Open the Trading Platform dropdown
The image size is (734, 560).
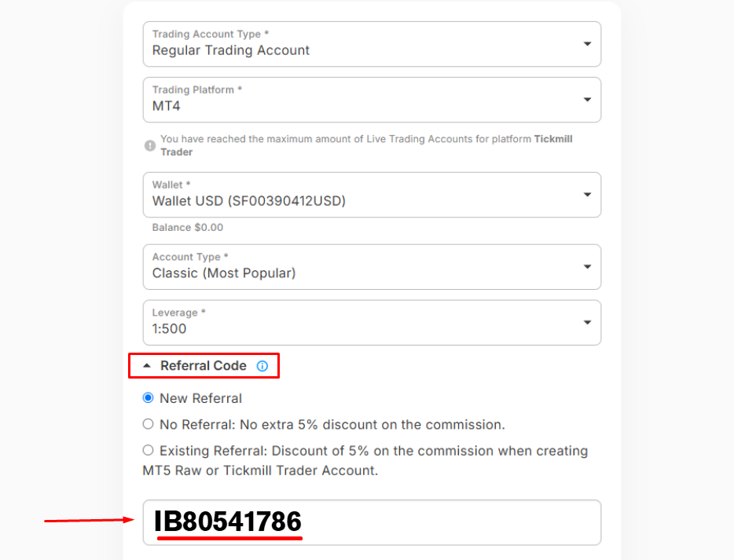click(371, 100)
